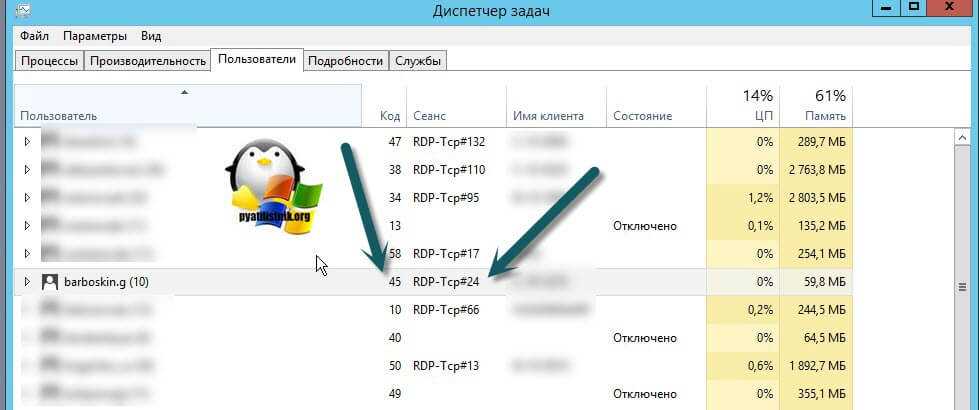Screen dimensions: 979x410
Task: Sort by Сеанс column header
Action: tap(456, 105)
